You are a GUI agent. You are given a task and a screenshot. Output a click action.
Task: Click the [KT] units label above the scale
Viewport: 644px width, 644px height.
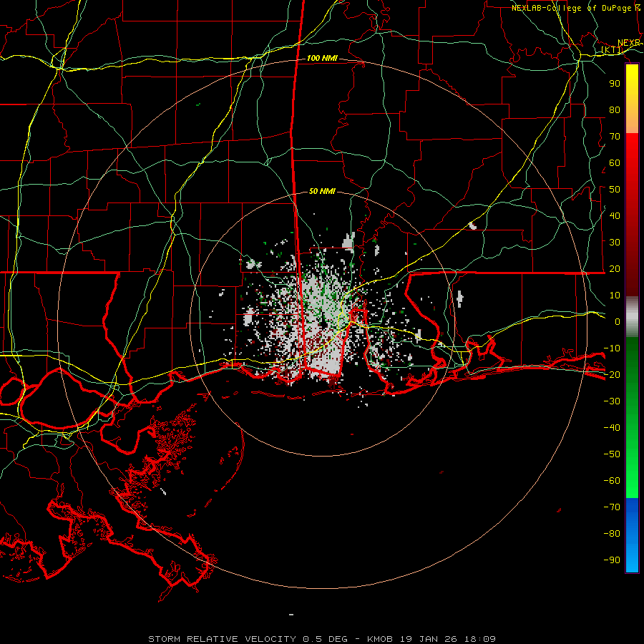[x=612, y=49]
